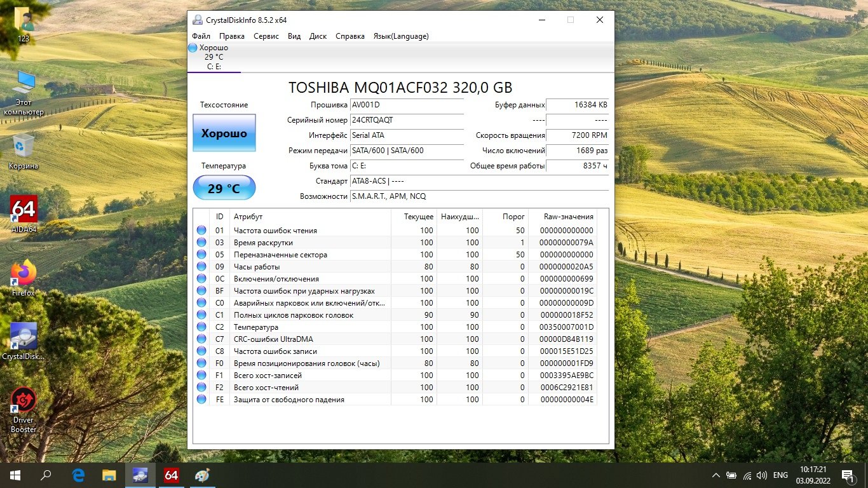868x488 pixels.
Task: Click the Буфер данных 16384 KB field
Action: coord(578,105)
